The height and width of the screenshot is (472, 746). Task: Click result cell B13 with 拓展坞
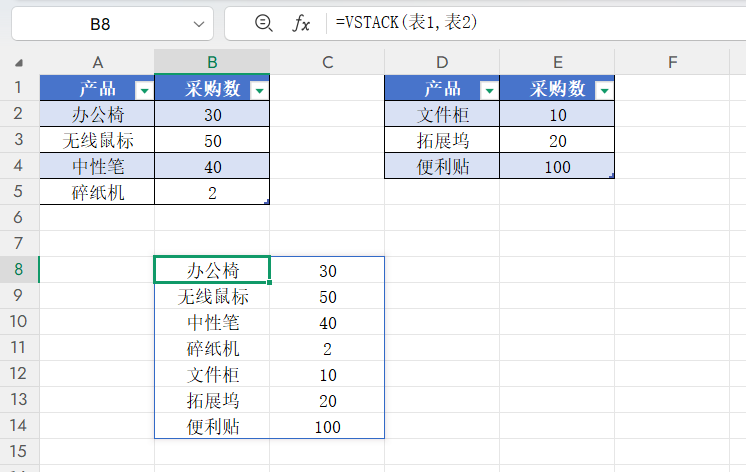click(x=212, y=400)
